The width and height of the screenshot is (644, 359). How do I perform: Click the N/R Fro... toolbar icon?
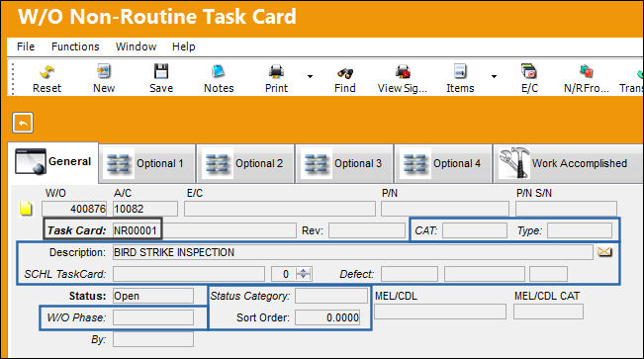(586, 71)
